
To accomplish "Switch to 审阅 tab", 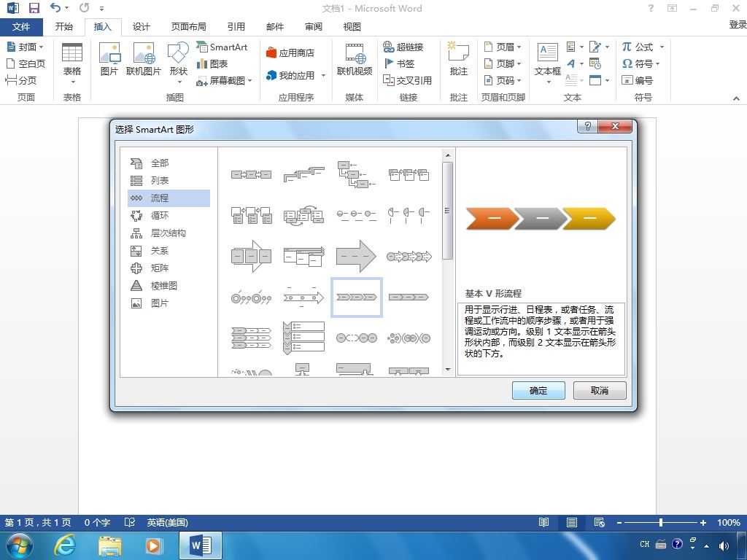I will [x=314, y=27].
